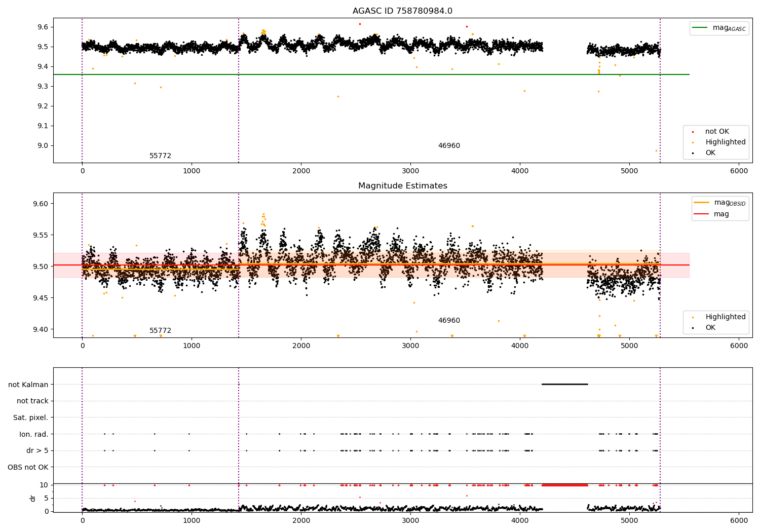Click the 'Sat. pixel.' axis label
The height and width of the screenshot is (532, 760).
click(x=31, y=417)
